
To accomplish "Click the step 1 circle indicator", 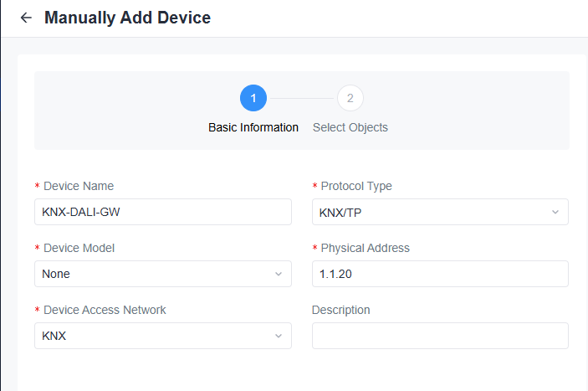I will (x=253, y=98).
